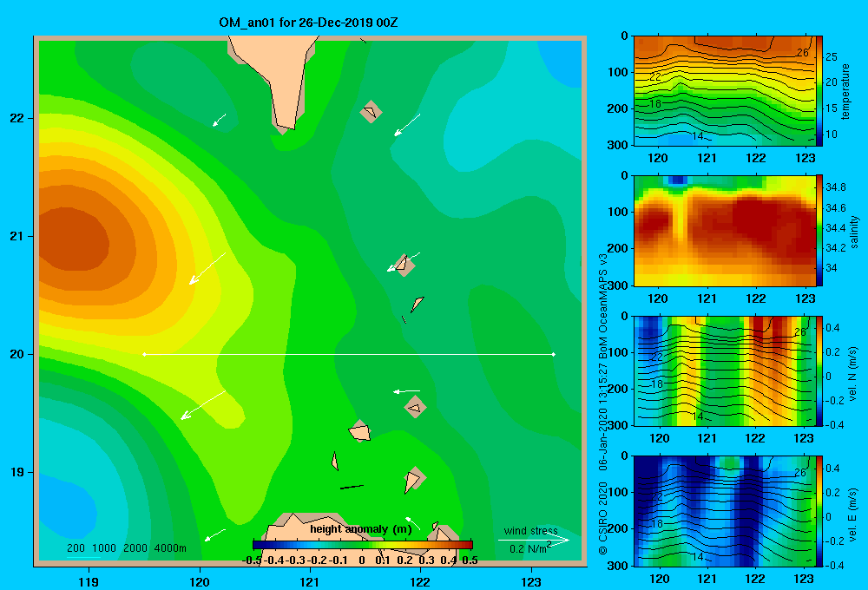
Task: Click the '© CSIRO 2020' copyright text
Action: tap(603, 518)
